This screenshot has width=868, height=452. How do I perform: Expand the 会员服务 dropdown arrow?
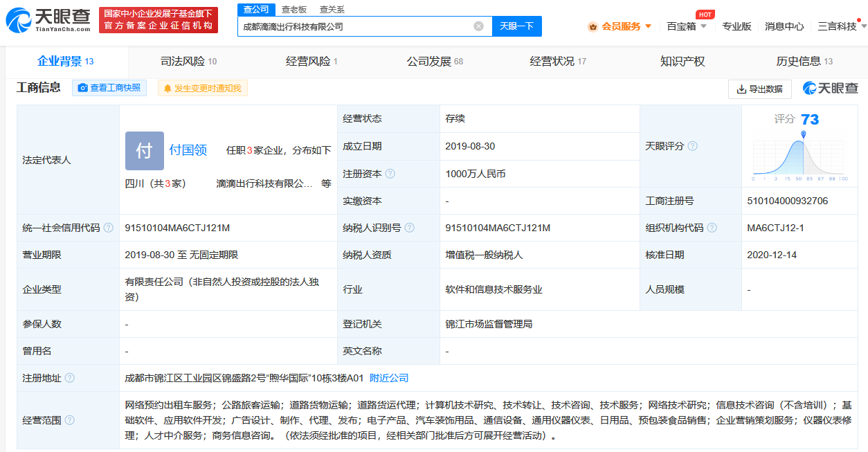[648, 26]
